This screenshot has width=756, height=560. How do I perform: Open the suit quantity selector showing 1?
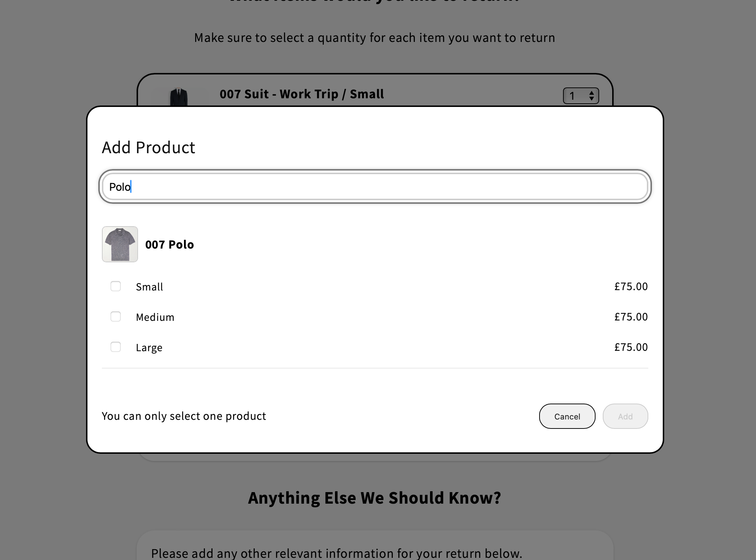581,96
